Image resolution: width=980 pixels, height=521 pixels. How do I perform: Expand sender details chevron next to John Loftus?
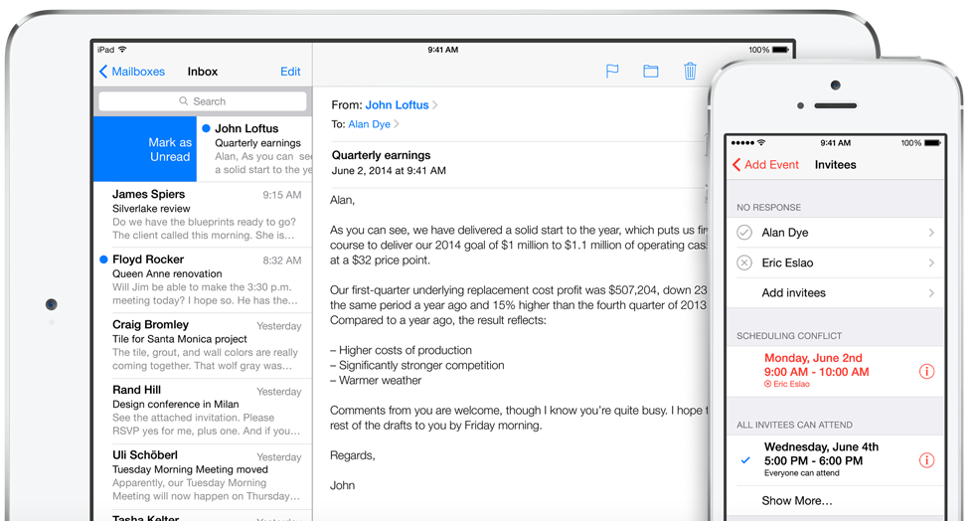coord(435,105)
